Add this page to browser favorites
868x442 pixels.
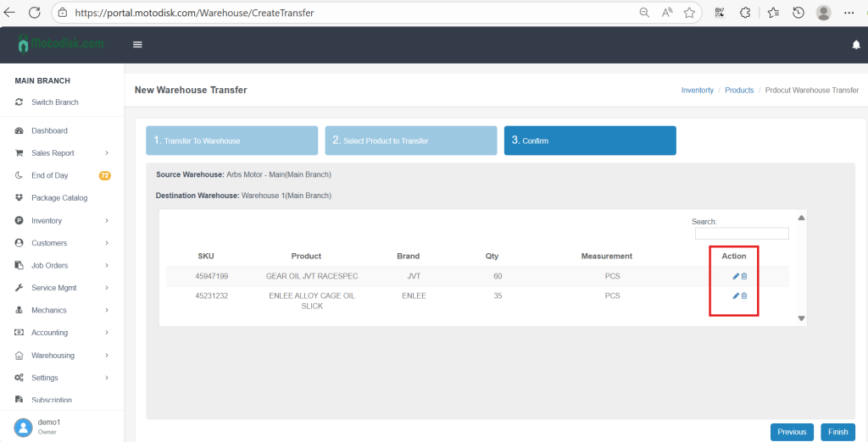click(689, 13)
